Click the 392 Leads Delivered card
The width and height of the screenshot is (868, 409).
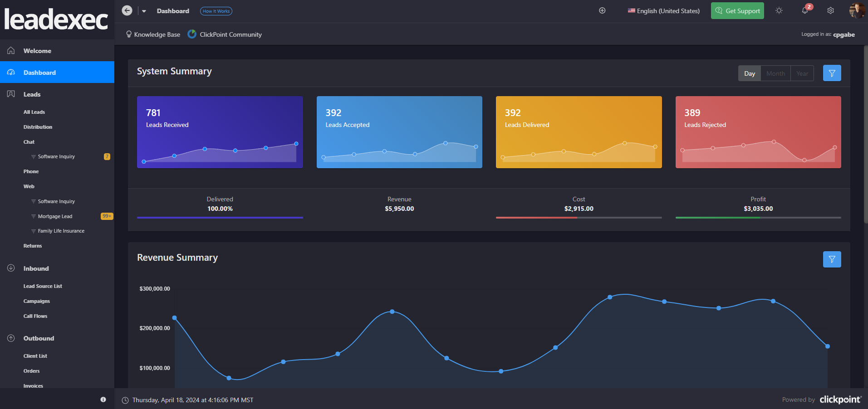[x=579, y=132]
